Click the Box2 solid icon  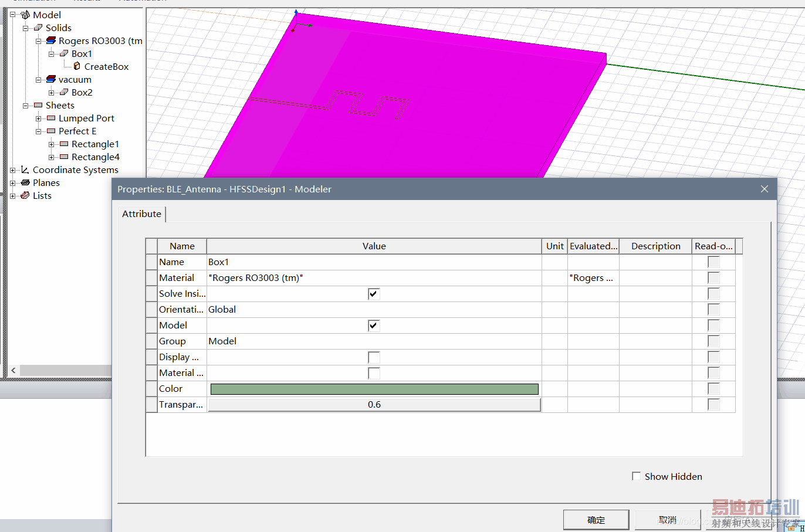tap(64, 92)
